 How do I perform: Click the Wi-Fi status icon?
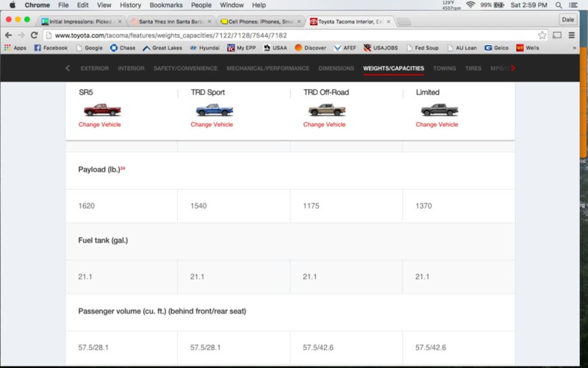pos(470,5)
